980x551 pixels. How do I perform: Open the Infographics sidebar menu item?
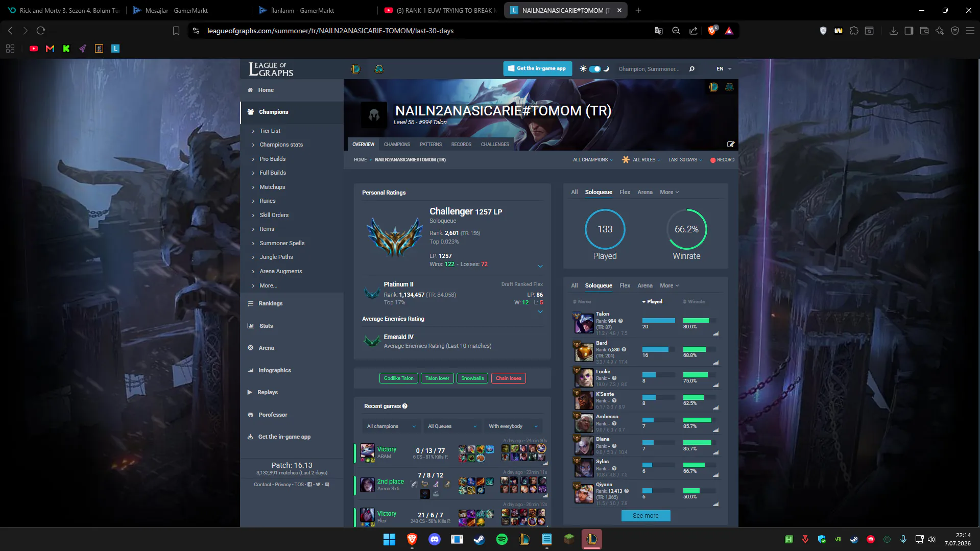click(275, 370)
